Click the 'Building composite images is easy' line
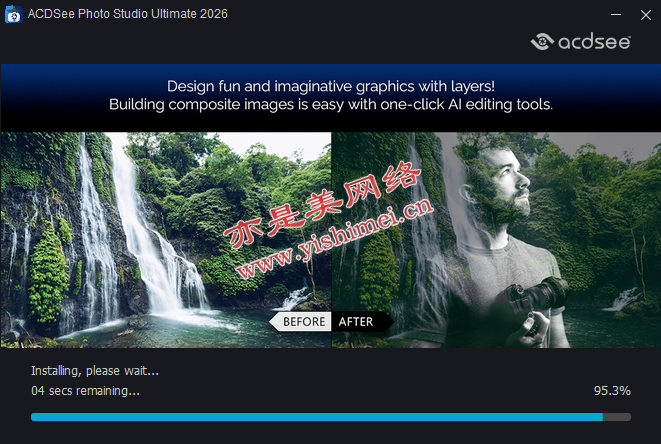This screenshot has width=661, height=444. pyautogui.click(x=331, y=105)
